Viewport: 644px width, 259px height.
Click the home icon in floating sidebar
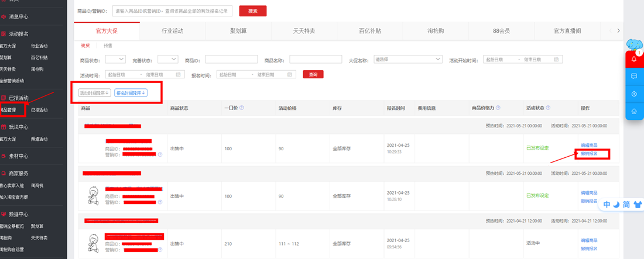click(x=634, y=112)
